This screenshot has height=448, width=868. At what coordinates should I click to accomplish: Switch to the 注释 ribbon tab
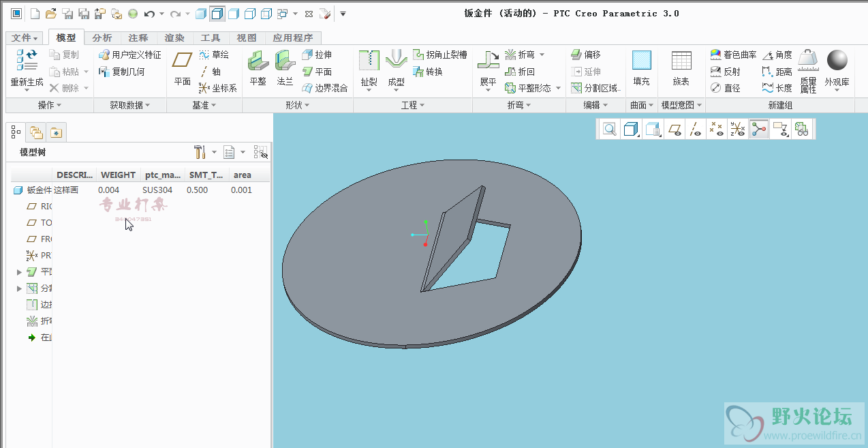(138, 38)
